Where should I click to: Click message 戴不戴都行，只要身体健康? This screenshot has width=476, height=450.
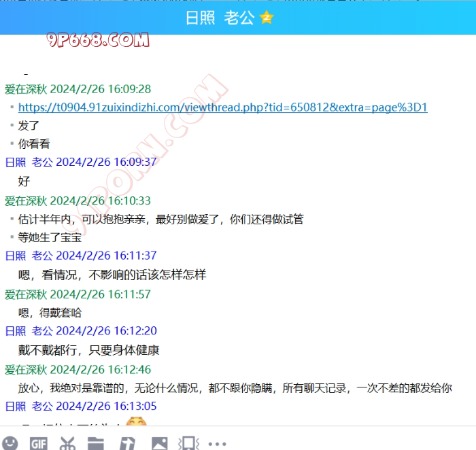pyautogui.click(x=88, y=350)
